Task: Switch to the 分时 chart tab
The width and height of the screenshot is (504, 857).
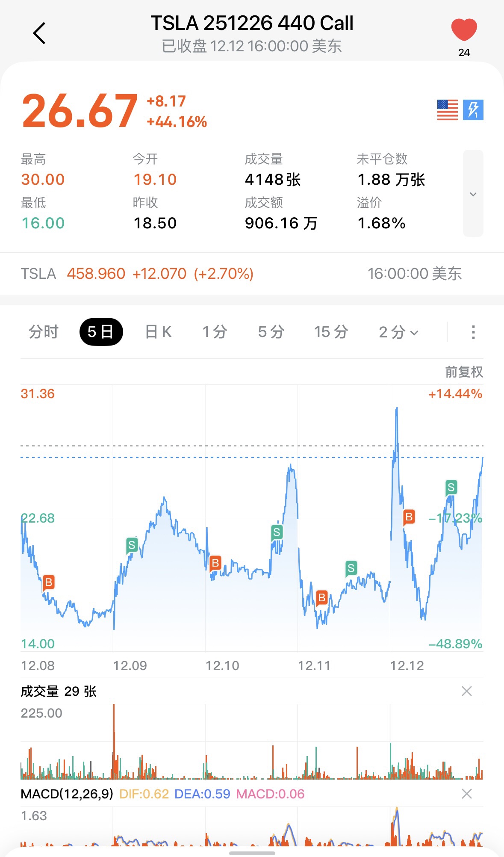Action: [x=43, y=332]
